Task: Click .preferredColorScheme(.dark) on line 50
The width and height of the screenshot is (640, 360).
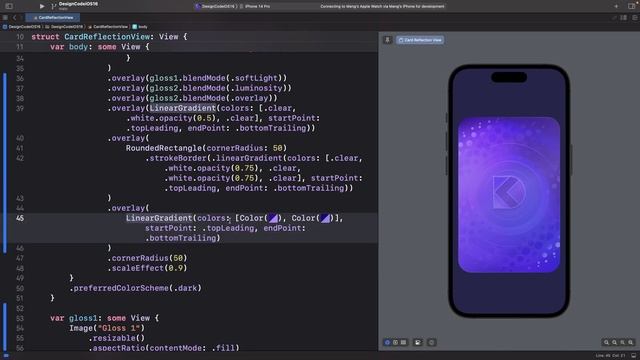Action: pos(135,288)
